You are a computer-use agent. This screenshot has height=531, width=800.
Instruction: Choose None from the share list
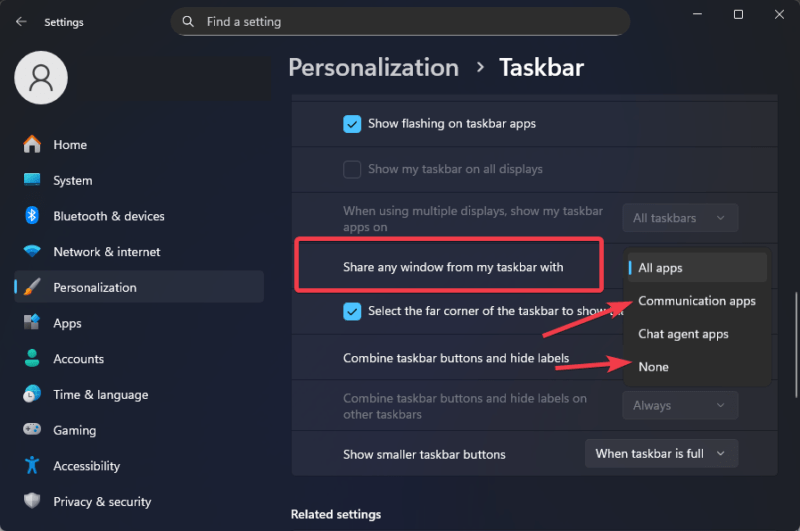coord(654,367)
